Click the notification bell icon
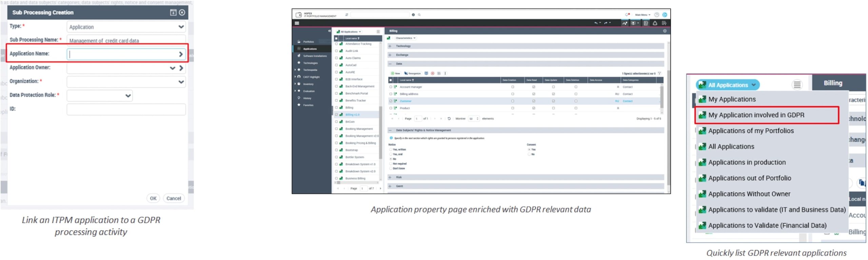 pyautogui.click(x=627, y=15)
